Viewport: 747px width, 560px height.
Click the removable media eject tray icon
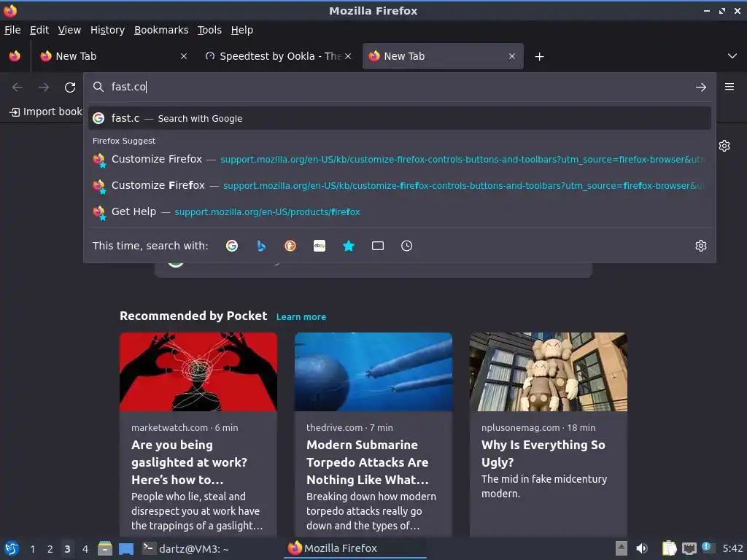point(622,548)
